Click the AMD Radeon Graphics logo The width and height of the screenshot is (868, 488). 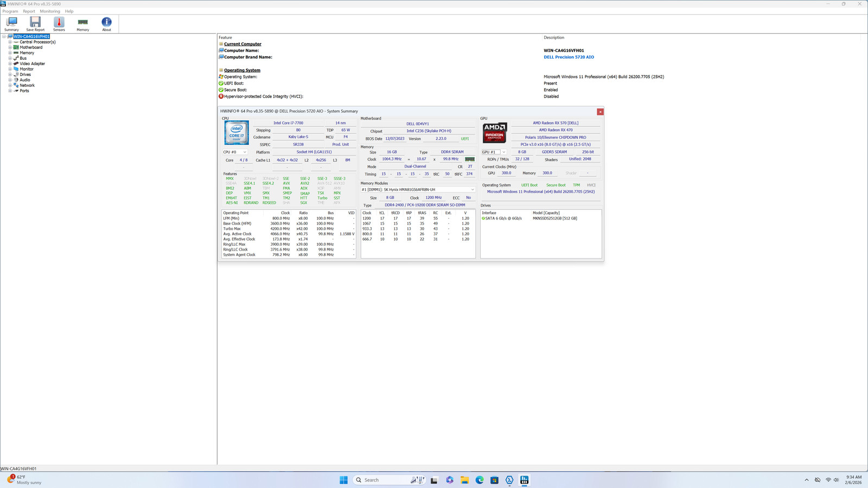pos(494,133)
